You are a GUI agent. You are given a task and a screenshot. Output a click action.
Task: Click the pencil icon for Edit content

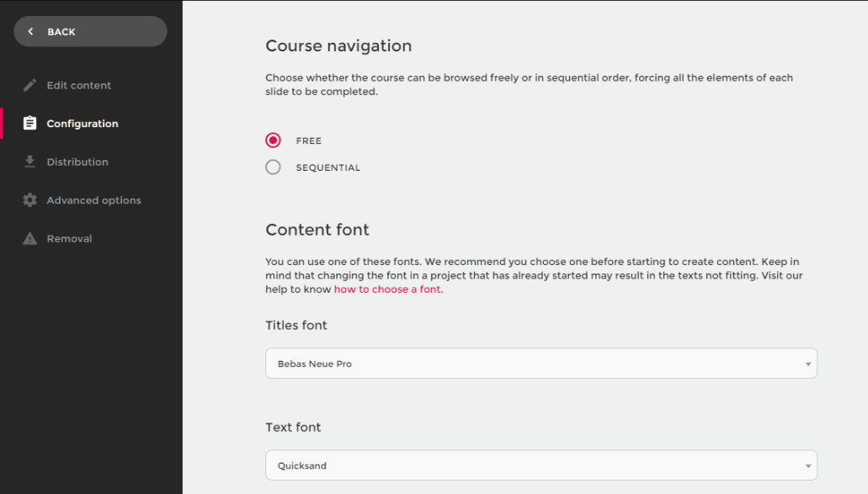pyautogui.click(x=30, y=85)
